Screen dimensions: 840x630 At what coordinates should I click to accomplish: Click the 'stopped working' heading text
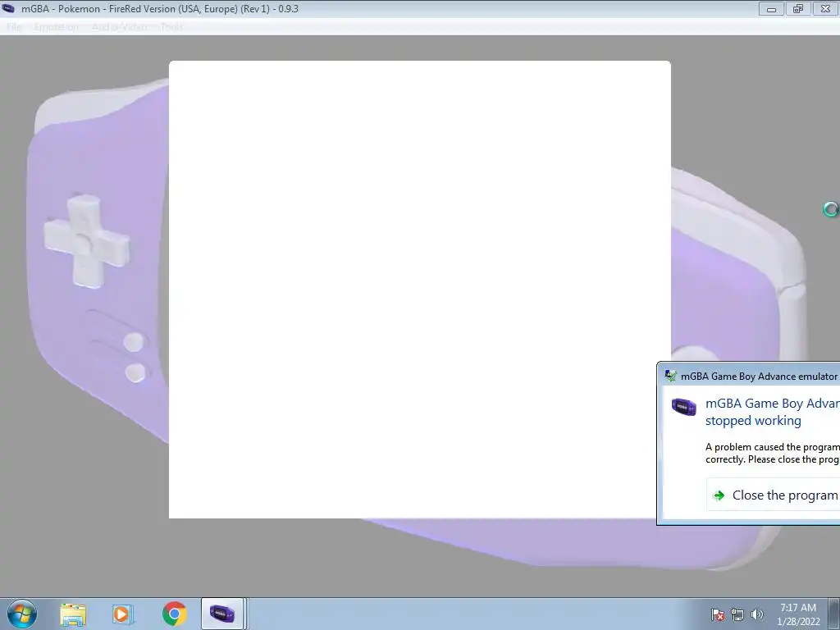click(753, 421)
